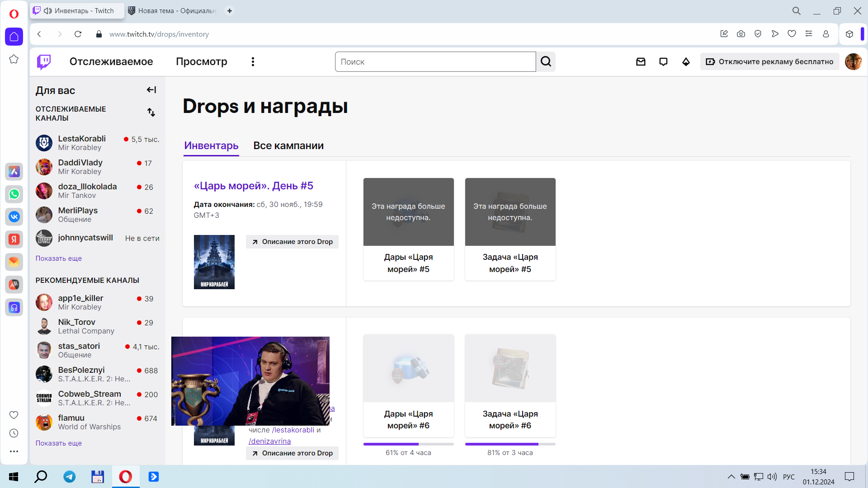Open the Twitch notifications inbox icon
The width and height of the screenshot is (868, 488).
pyautogui.click(x=641, y=62)
